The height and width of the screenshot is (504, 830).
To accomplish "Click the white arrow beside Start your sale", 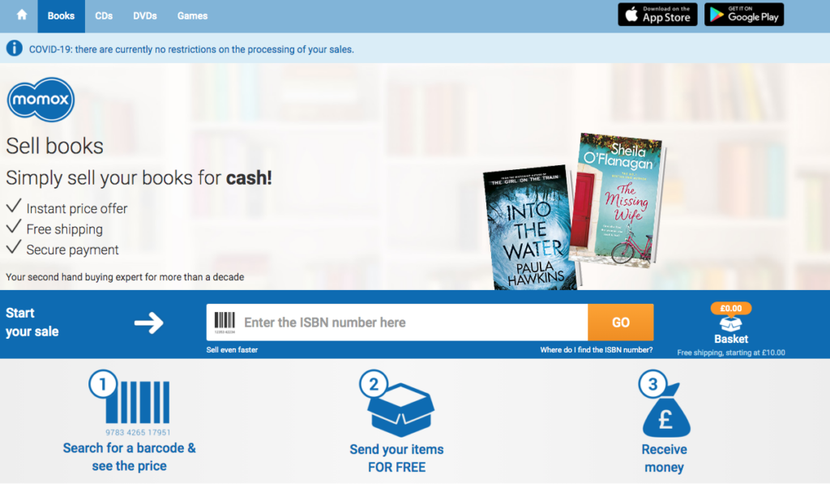I will point(149,323).
